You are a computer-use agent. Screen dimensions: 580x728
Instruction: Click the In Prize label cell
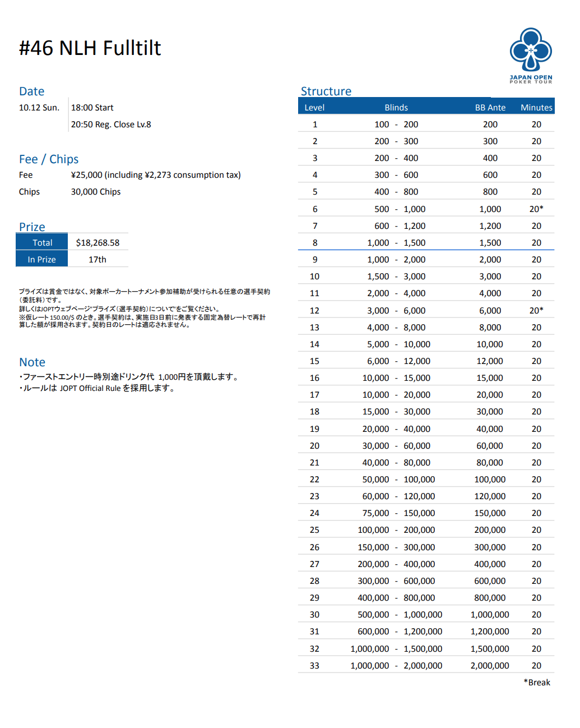[42, 260]
